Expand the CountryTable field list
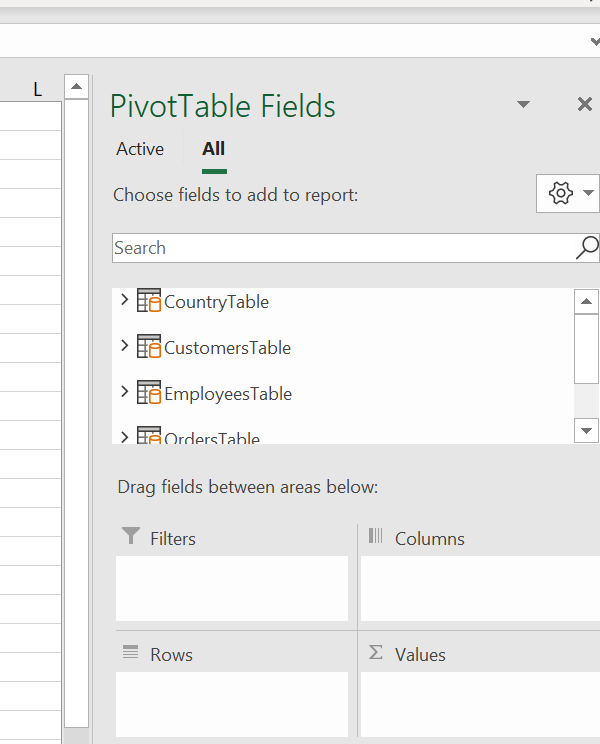Image resolution: width=600 pixels, height=744 pixels. pos(124,300)
